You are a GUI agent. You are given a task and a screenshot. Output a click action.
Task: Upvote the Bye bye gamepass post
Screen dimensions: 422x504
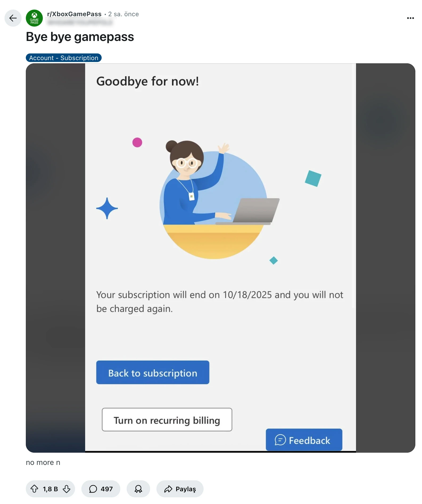(x=34, y=489)
